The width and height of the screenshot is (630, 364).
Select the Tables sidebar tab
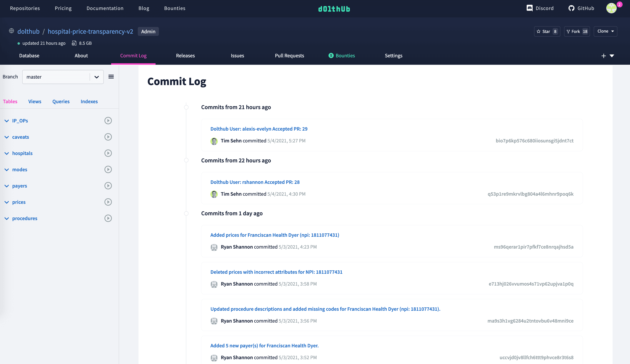pyautogui.click(x=10, y=101)
